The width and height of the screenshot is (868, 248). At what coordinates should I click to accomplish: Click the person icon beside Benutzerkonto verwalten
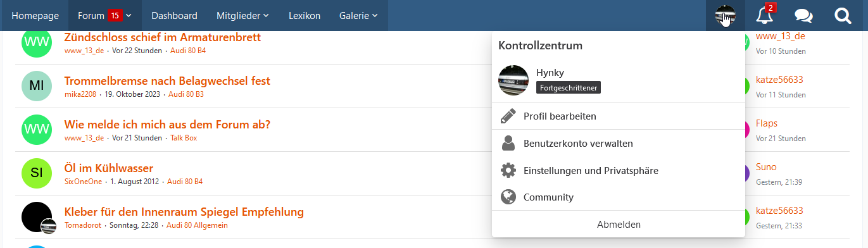pos(508,144)
